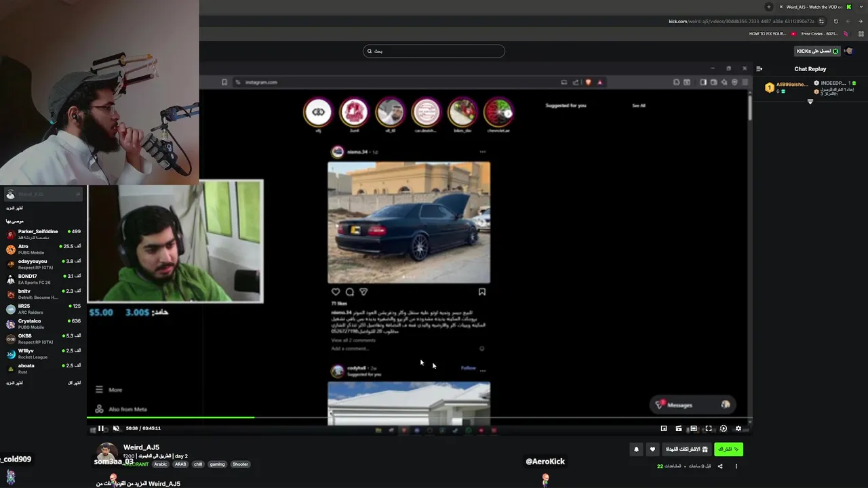
Task: Open Parker_Seifddine recommended channel
Action: (43, 235)
